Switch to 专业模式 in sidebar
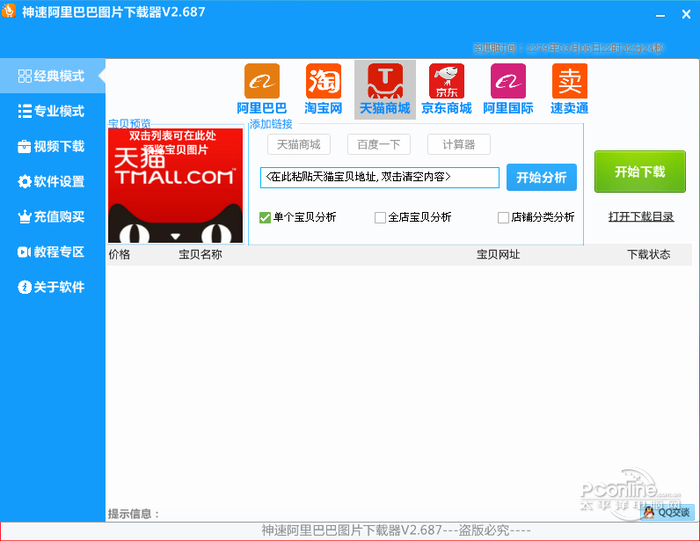 coord(52,111)
